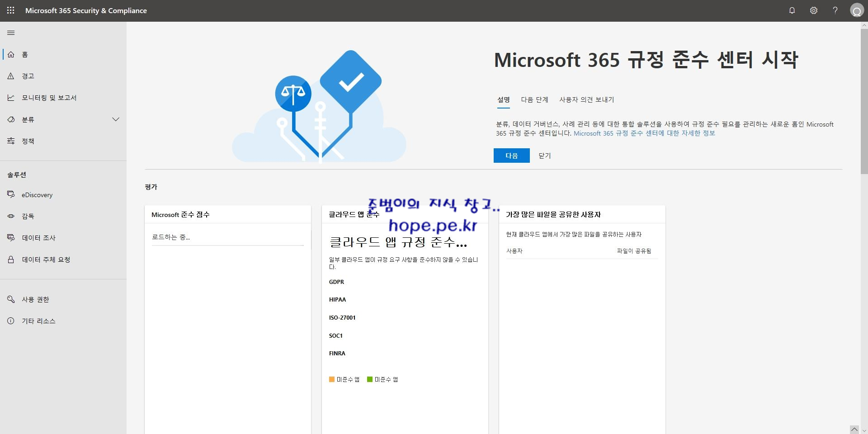Viewport: 868px width, 434px height.
Task: Click the eDiscovery icon in sidebar
Action: [x=11, y=194]
